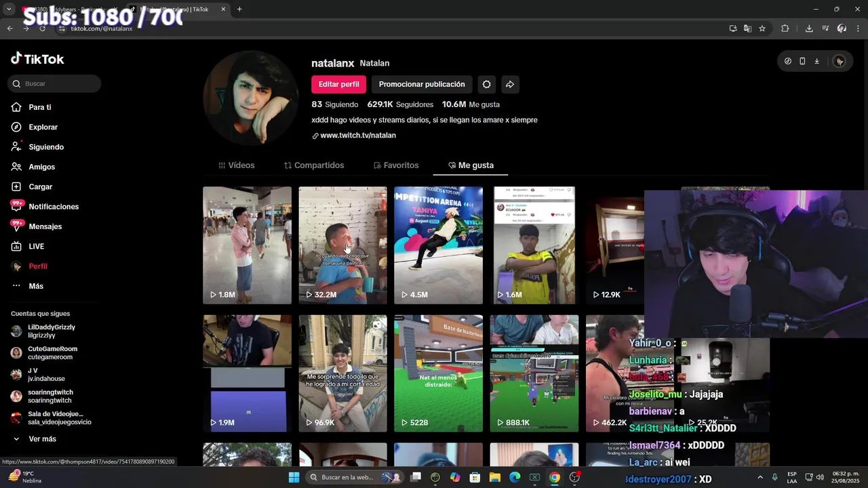The height and width of the screenshot is (488, 868).
Task: Click the Buscar search field
Action: (x=54, y=83)
